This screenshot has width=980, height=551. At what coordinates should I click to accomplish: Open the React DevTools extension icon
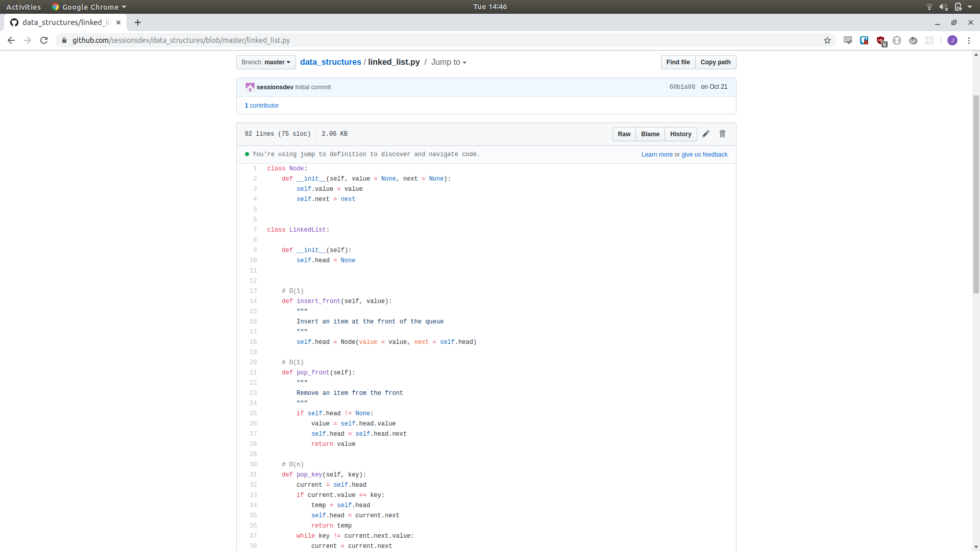point(930,40)
